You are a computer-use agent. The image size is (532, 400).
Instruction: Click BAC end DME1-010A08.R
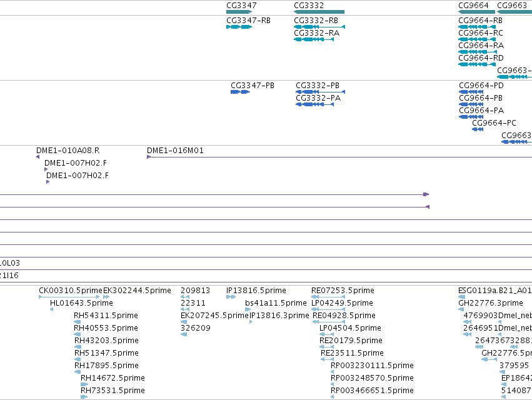pos(68,150)
